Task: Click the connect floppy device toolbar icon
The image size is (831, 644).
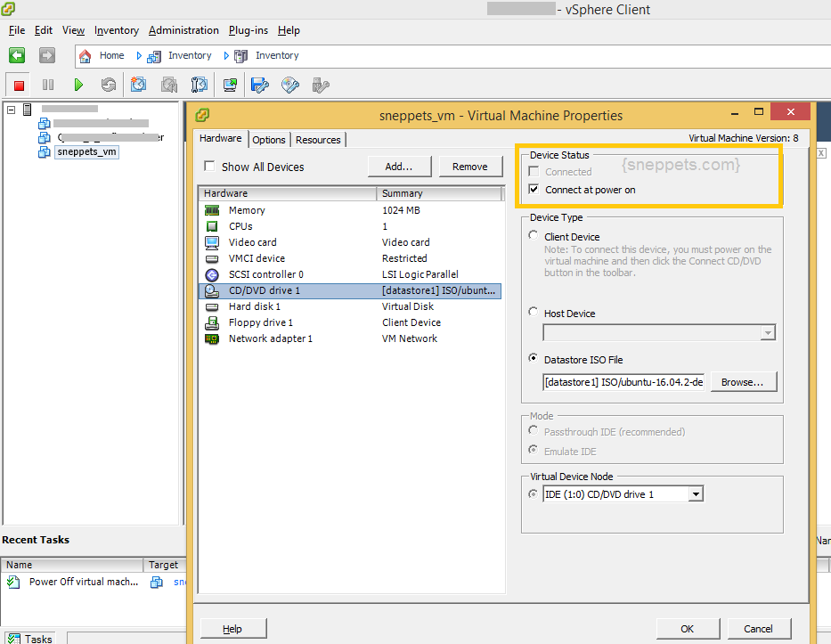Action: coord(260,85)
